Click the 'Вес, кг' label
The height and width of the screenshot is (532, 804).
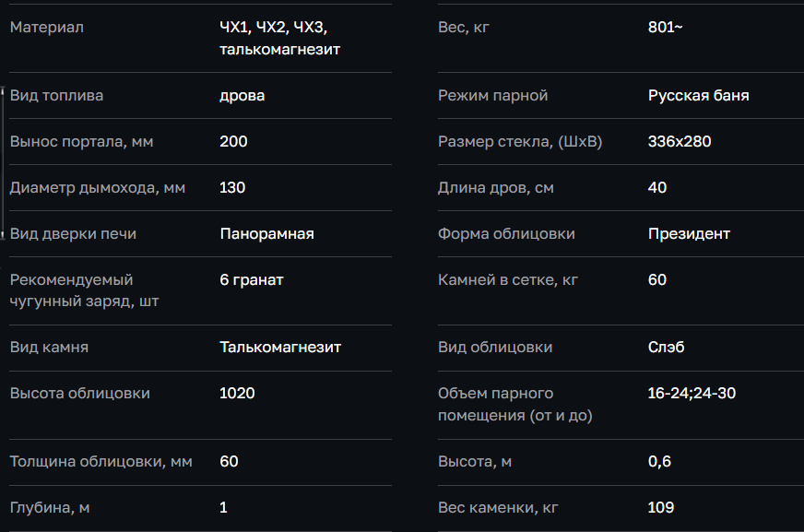click(x=463, y=28)
